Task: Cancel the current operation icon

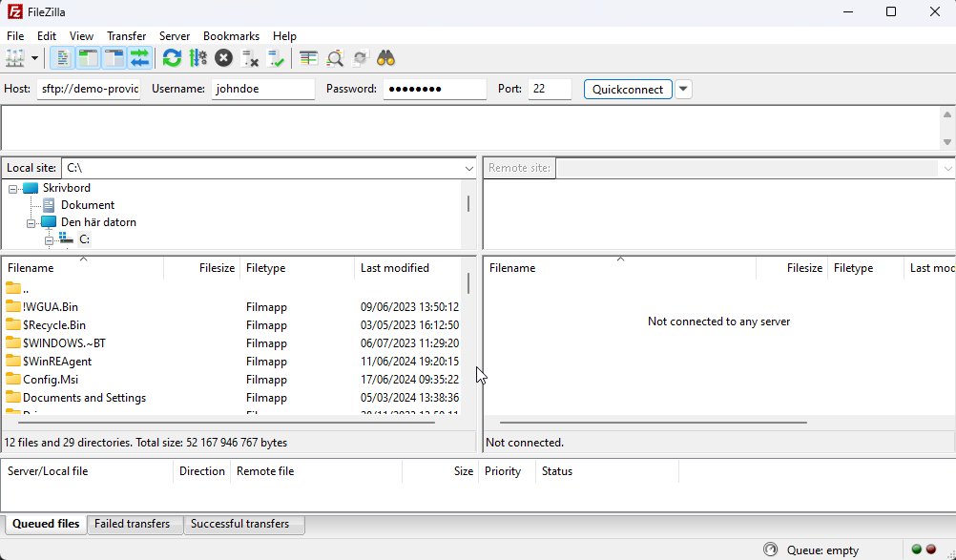Action: 223,58
